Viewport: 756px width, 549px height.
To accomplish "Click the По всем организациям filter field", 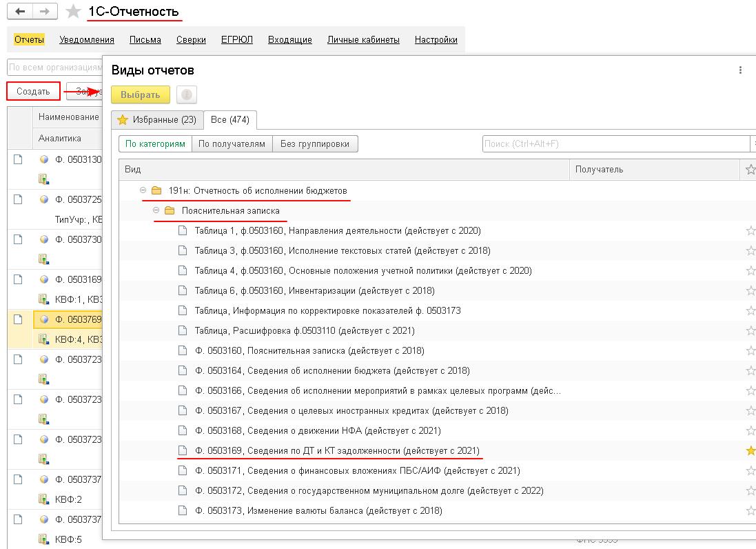I will tap(55, 68).
